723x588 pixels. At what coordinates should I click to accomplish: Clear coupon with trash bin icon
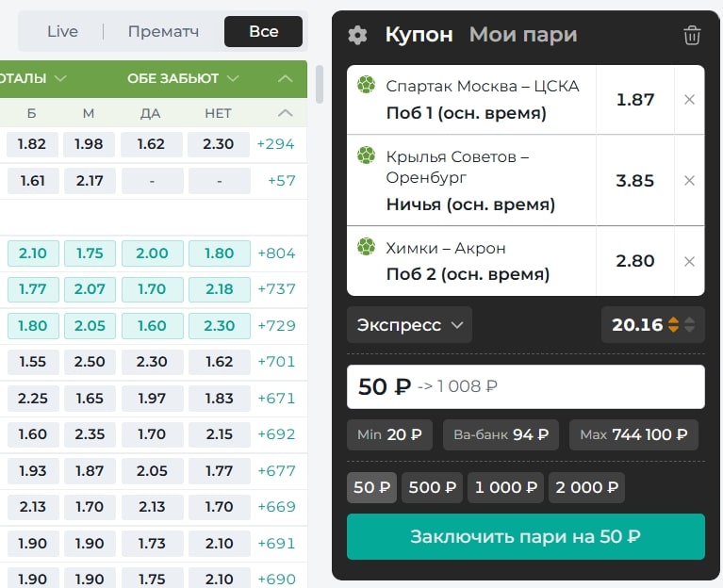pyautogui.click(x=692, y=35)
